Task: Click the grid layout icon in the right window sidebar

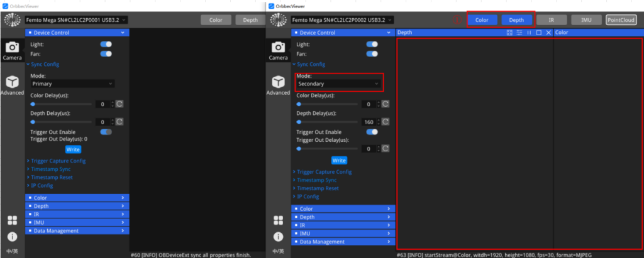Action: [x=278, y=220]
